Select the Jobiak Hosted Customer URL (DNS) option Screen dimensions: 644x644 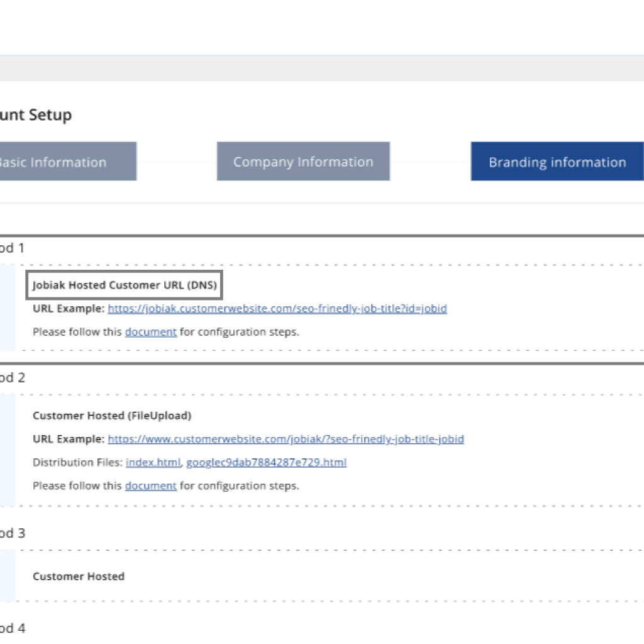tap(125, 285)
